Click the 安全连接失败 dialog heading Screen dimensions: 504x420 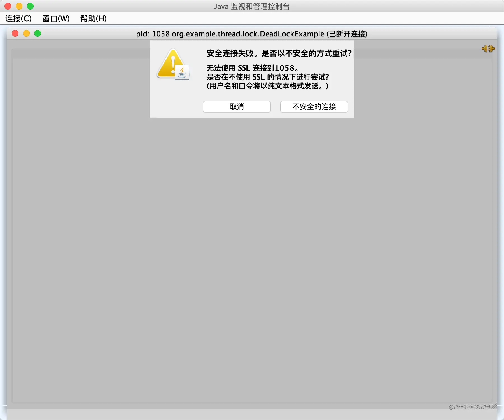(x=279, y=53)
